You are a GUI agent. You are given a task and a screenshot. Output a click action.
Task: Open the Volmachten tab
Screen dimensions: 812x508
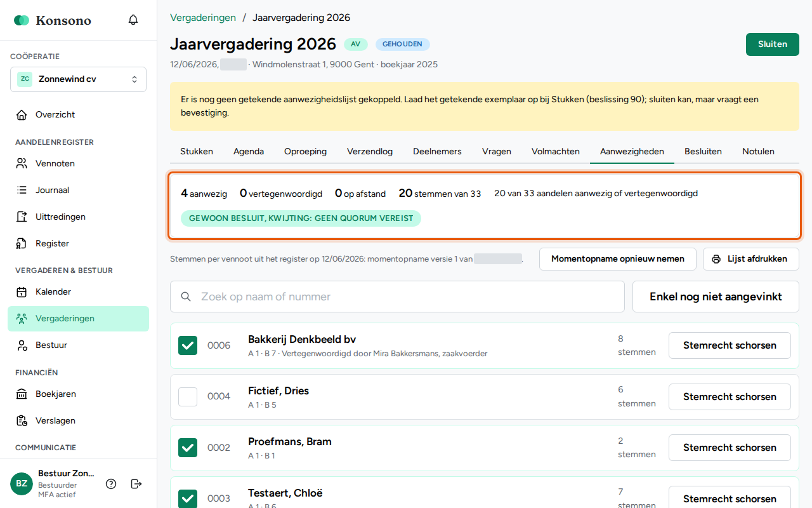pyautogui.click(x=556, y=152)
